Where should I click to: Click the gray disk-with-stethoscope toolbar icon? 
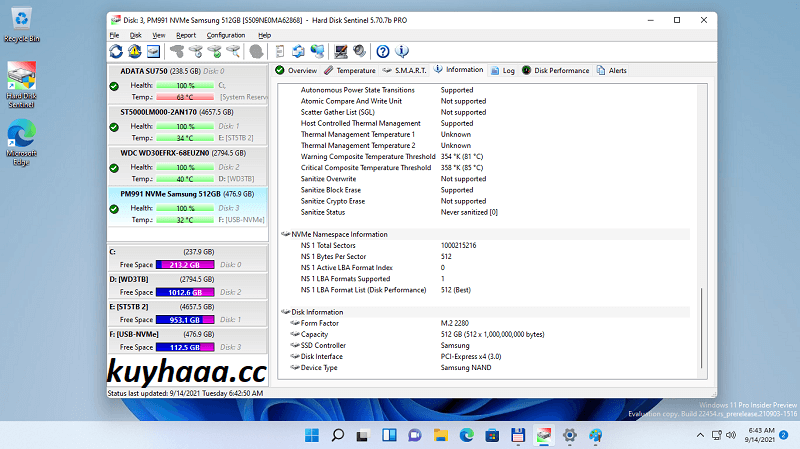pyautogui.click(x=177, y=51)
